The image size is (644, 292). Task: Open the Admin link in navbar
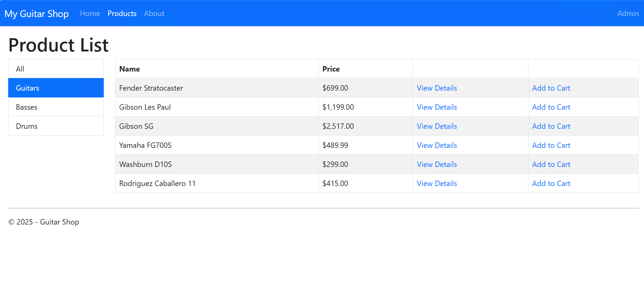628,13
